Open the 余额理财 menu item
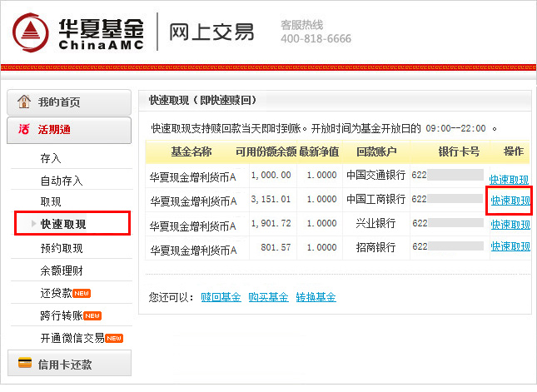Viewport: 537px width, 392px height. [x=62, y=270]
